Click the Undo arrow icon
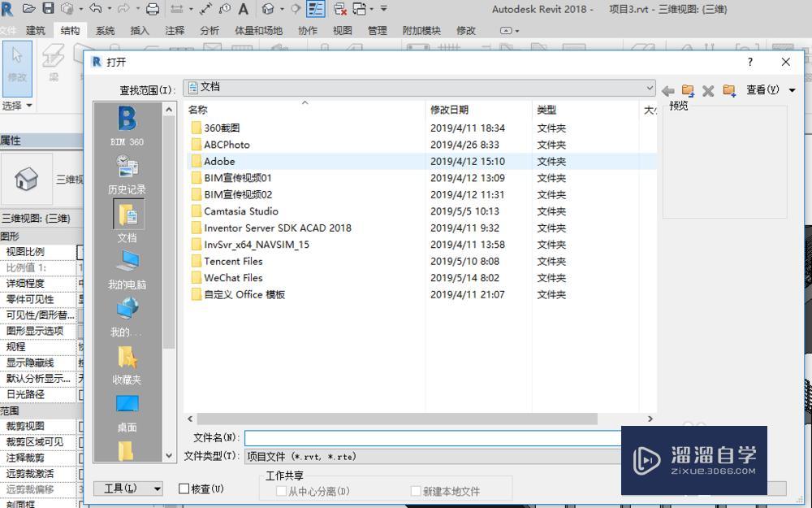812x508 pixels. (95, 8)
